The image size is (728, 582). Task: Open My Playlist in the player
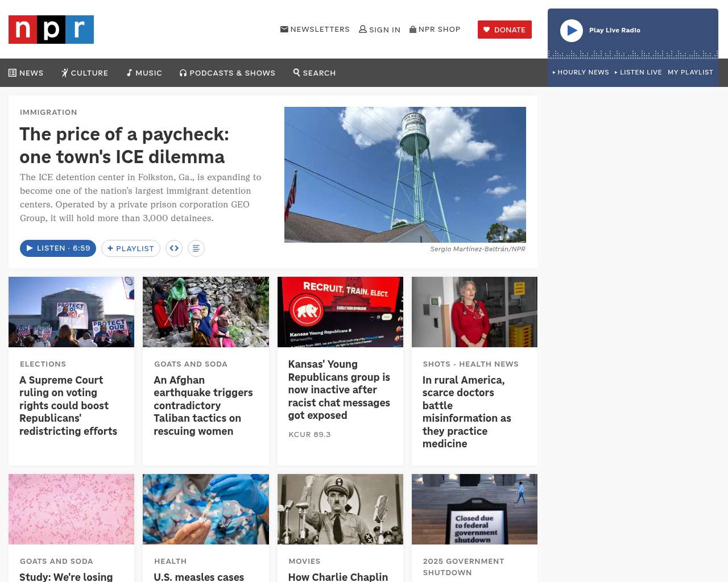click(690, 72)
